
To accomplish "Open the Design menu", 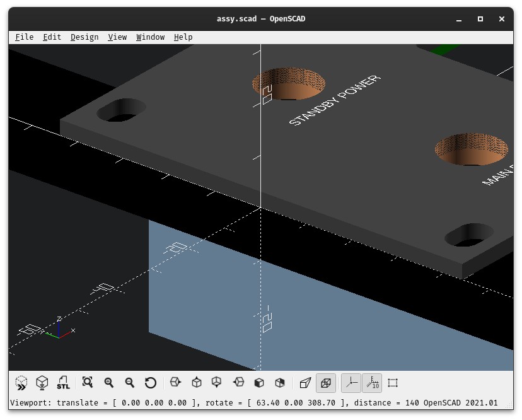I will pos(84,37).
